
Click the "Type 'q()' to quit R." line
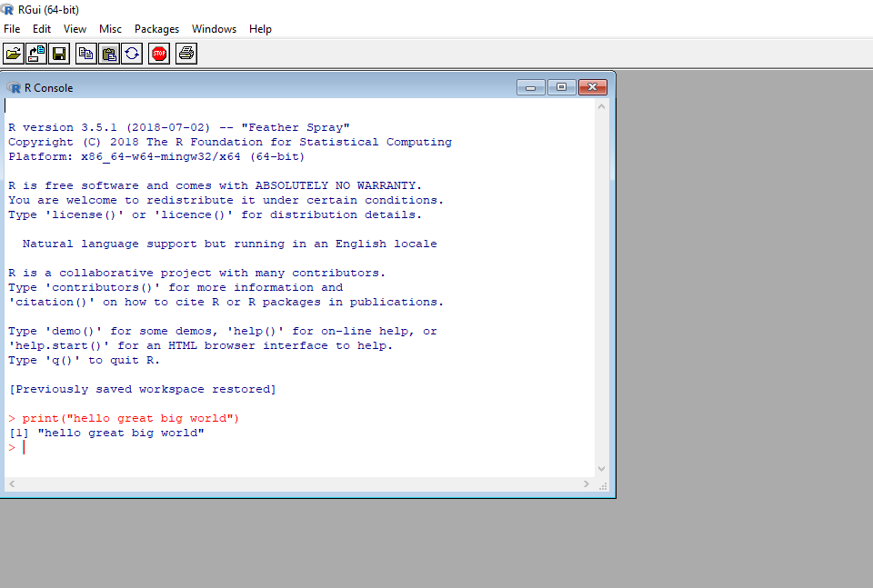point(84,360)
